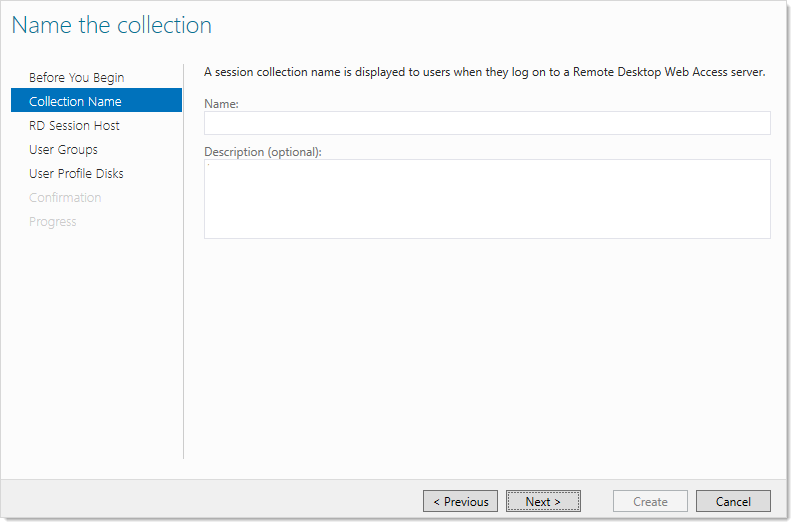Click the disabled Create button
Image resolution: width=795 pixels, height=526 pixels.
click(x=650, y=501)
